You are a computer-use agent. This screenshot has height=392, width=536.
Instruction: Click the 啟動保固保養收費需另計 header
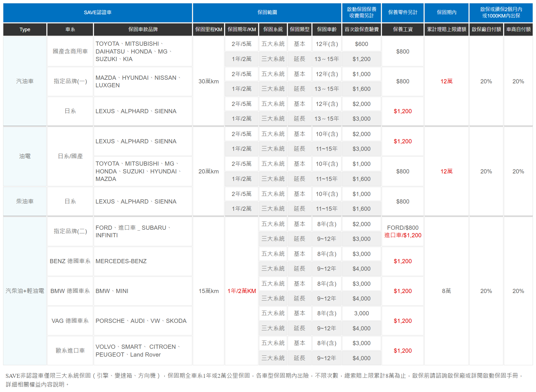pos(362,13)
